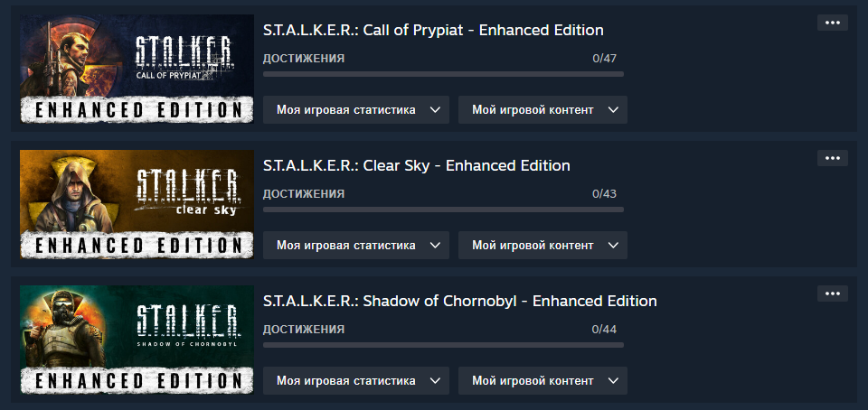
Task: Expand Мой игровой контент for Clear Sky
Action: [542, 245]
